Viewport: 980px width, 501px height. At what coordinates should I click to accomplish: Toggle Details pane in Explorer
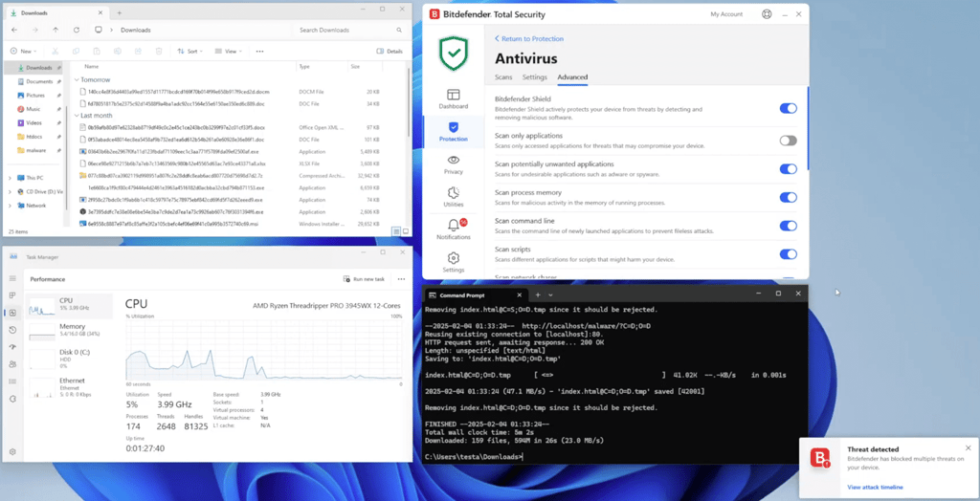(390, 52)
